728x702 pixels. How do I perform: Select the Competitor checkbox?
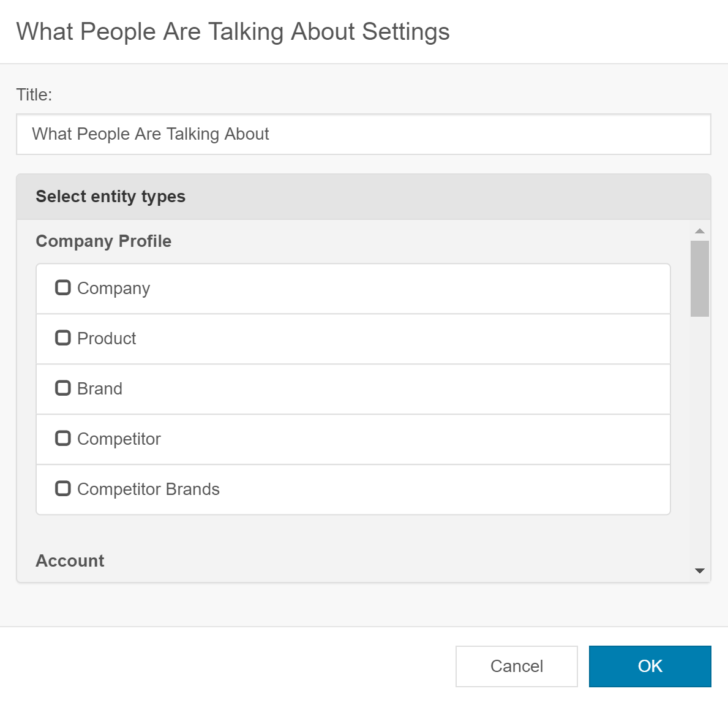pos(62,438)
